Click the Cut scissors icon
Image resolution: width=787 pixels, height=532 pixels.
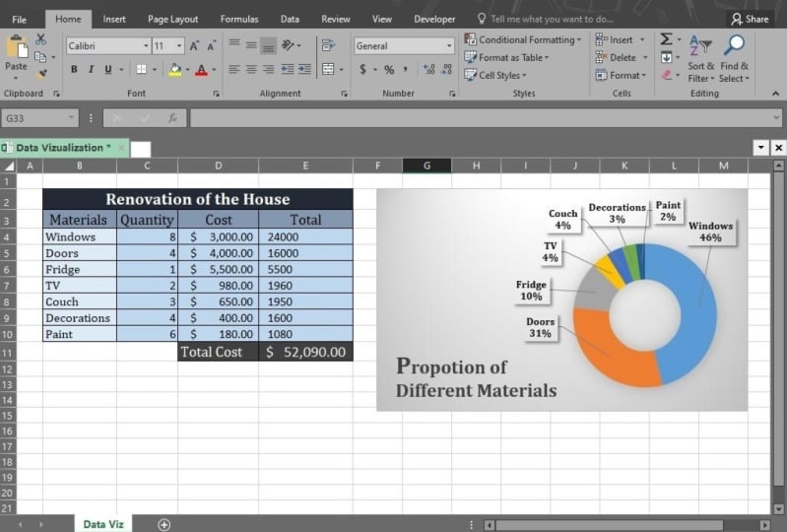[40, 39]
